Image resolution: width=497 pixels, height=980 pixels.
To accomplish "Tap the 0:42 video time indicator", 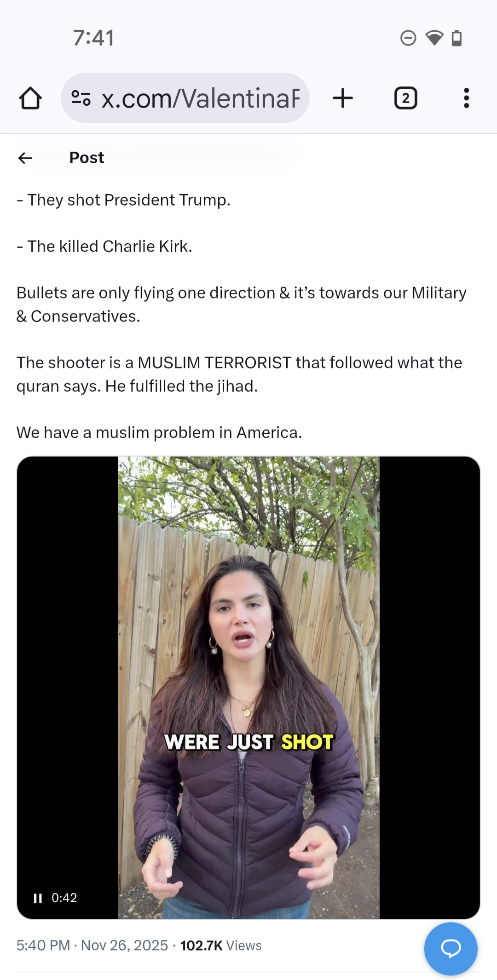I will 64,898.
